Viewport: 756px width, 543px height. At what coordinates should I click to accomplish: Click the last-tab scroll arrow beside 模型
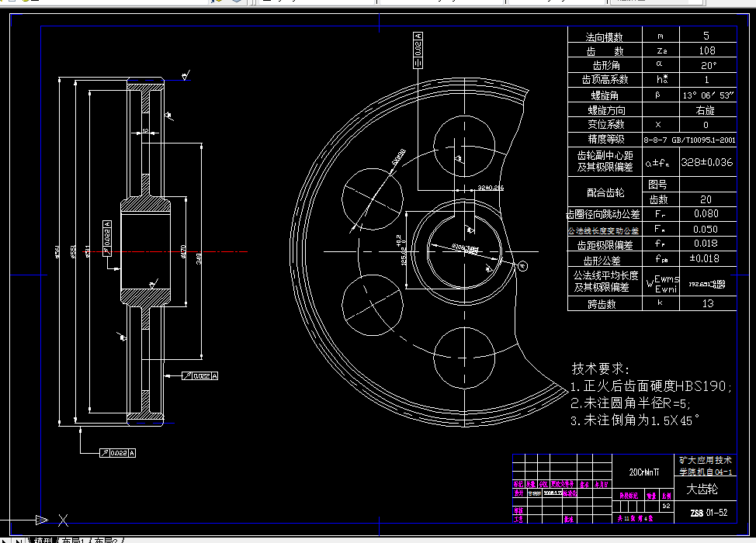(x=19, y=540)
